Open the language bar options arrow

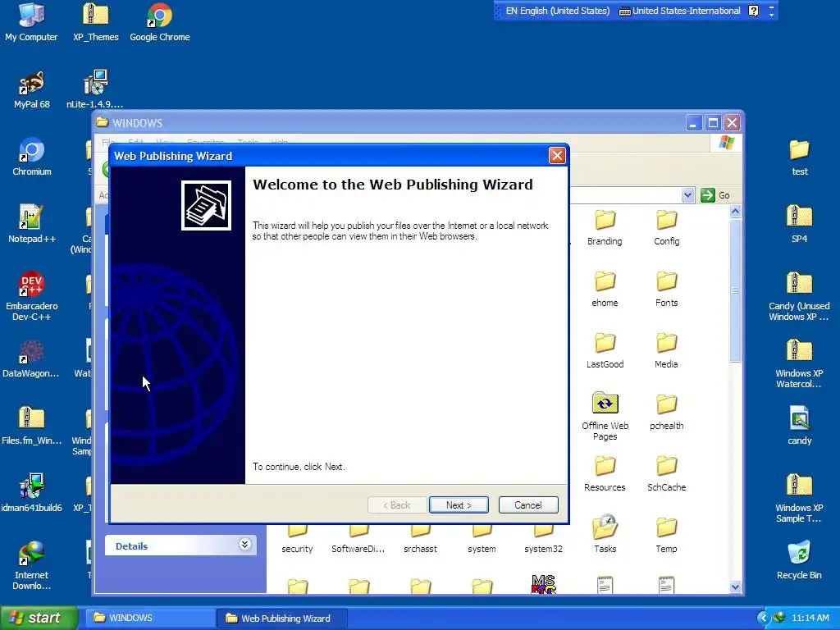[x=771, y=15]
